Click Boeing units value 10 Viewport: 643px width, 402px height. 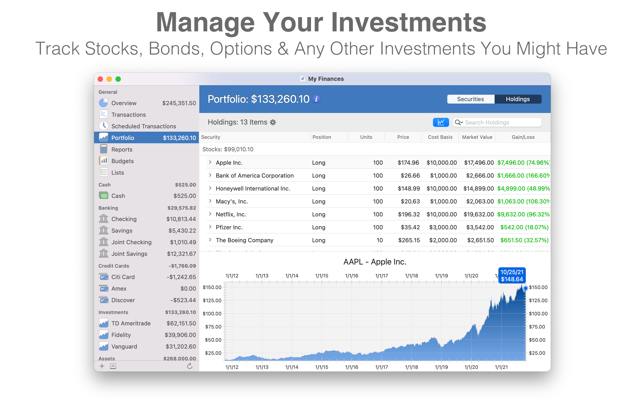pos(380,240)
